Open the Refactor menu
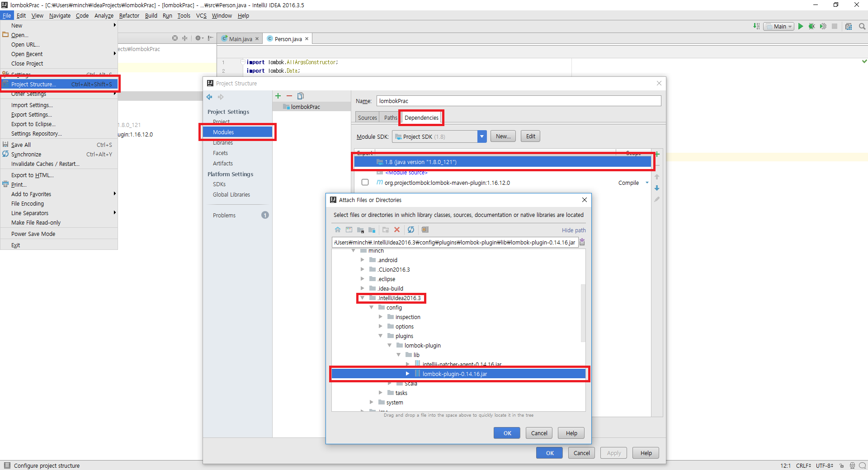 click(x=129, y=15)
